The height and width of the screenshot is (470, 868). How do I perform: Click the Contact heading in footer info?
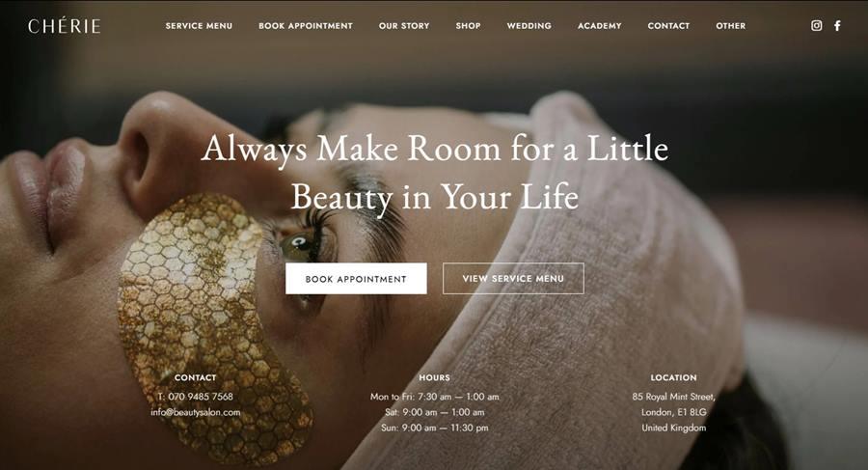click(x=196, y=377)
